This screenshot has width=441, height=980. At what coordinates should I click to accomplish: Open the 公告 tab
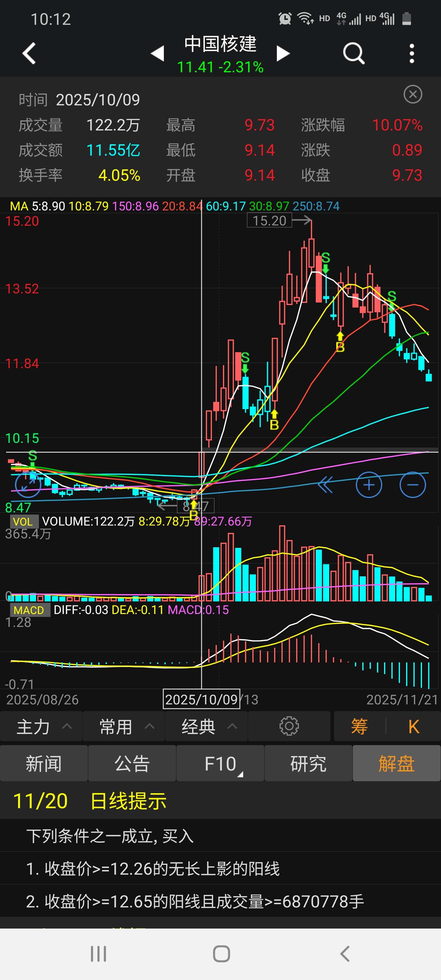point(132,763)
